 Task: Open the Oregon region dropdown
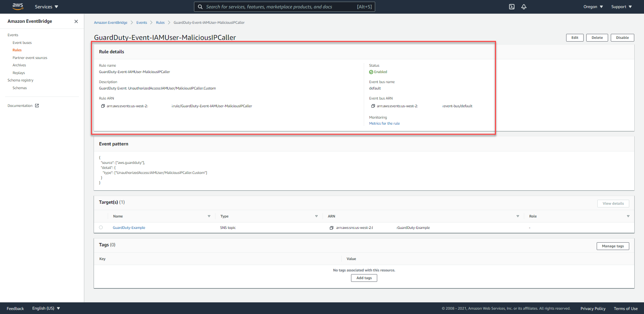(593, 7)
